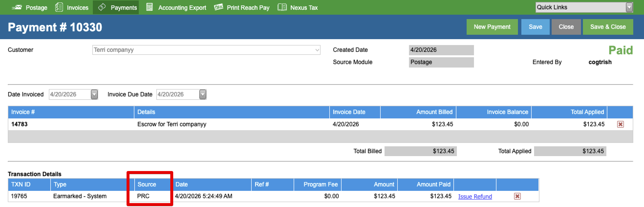Click the Total Billed field
The height and width of the screenshot is (207, 644).
pyautogui.click(x=420, y=151)
